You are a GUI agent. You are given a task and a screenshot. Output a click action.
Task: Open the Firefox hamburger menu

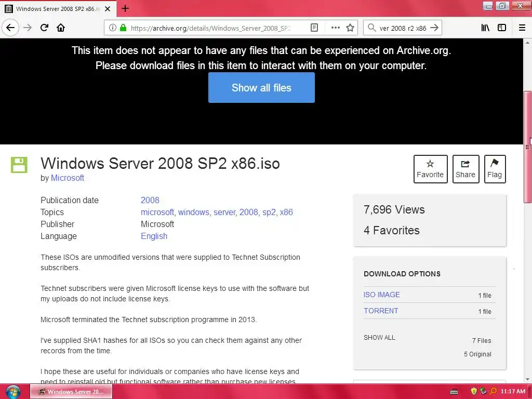click(x=522, y=28)
